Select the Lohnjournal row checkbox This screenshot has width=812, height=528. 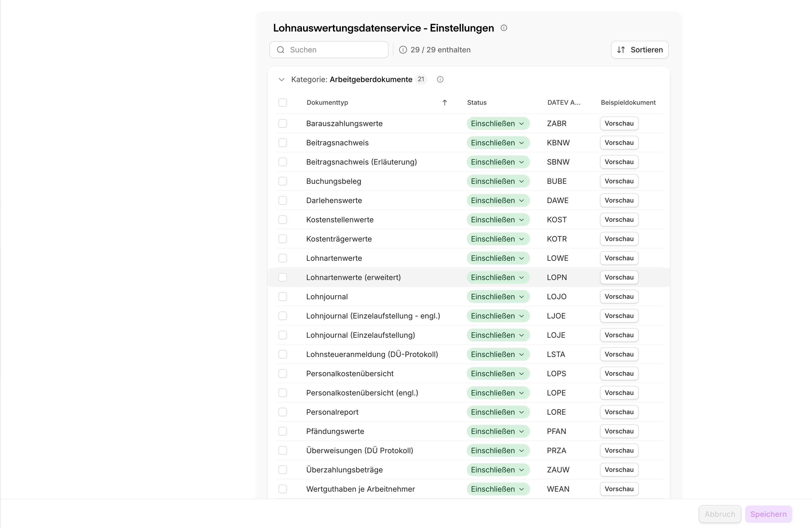282,297
